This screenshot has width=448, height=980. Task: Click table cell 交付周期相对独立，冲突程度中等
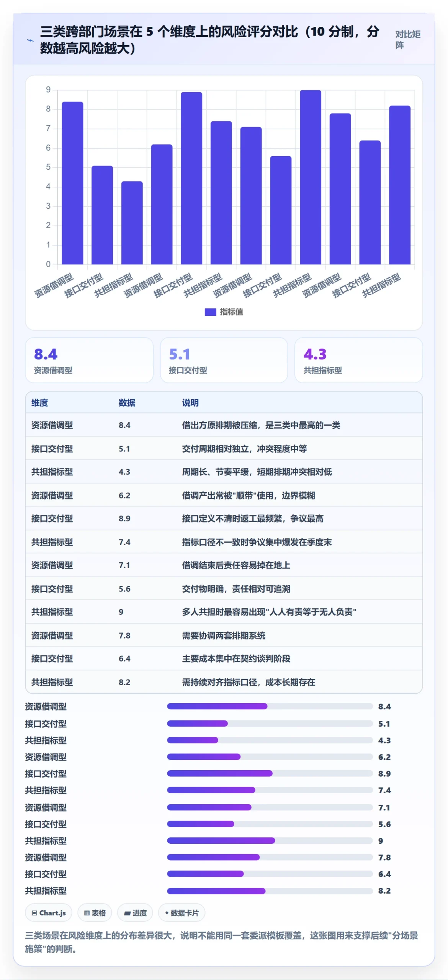pos(244,449)
